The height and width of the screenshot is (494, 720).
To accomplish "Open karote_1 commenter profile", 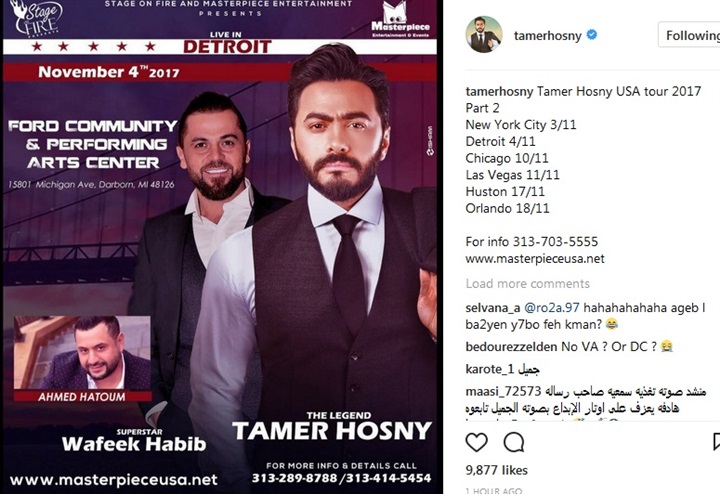I will [x=490, y=369].
